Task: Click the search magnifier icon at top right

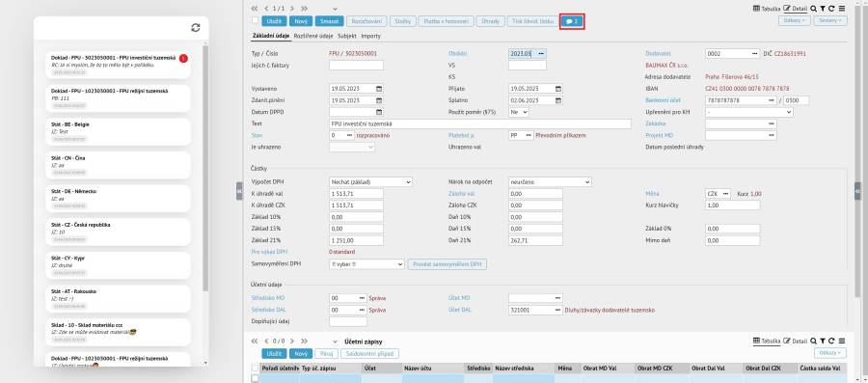Action: click(813, 9)
